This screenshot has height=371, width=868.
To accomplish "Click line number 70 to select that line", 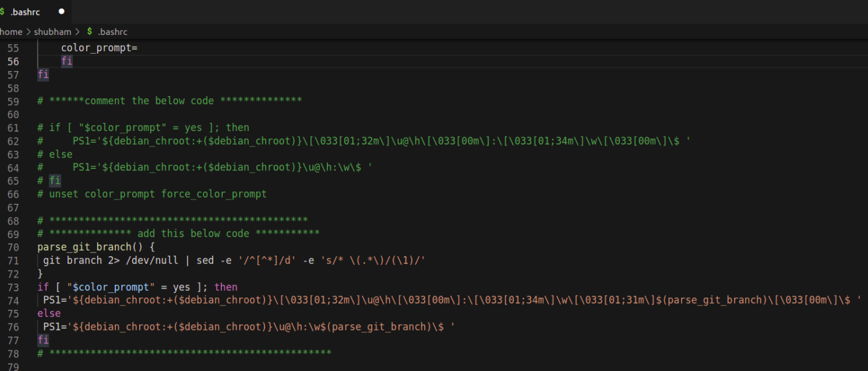I will (14, 247).
